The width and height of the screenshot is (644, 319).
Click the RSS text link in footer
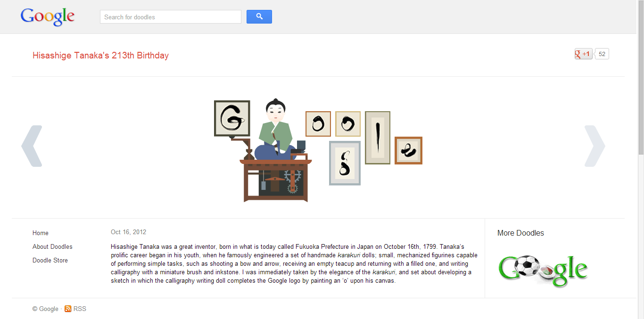coord(80,309)
